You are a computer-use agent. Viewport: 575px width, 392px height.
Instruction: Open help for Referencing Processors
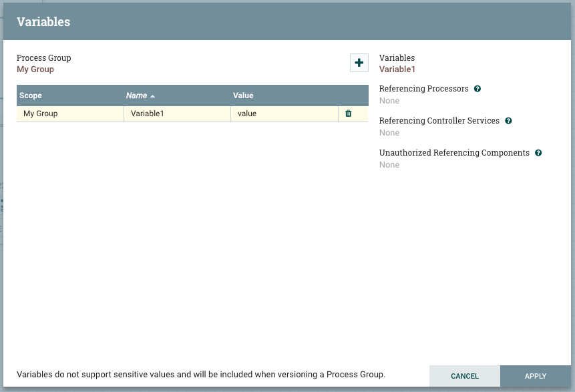pyautogui.click(x=477, y=89)
